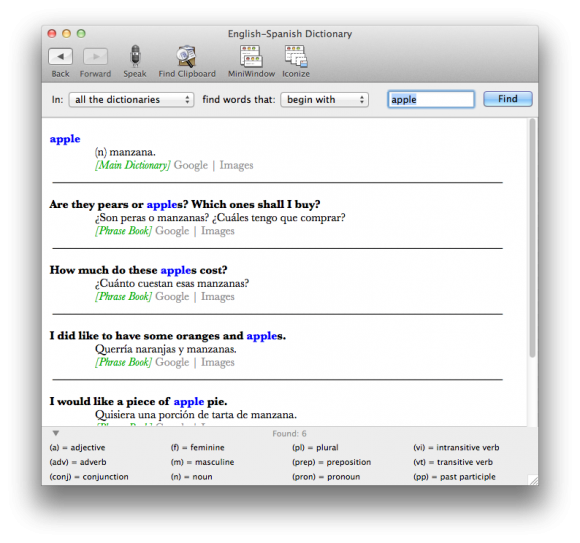This screenshot has width=580, height=543.
Task: Click the 'apple' headword entry
Action: tap(65, 139)
